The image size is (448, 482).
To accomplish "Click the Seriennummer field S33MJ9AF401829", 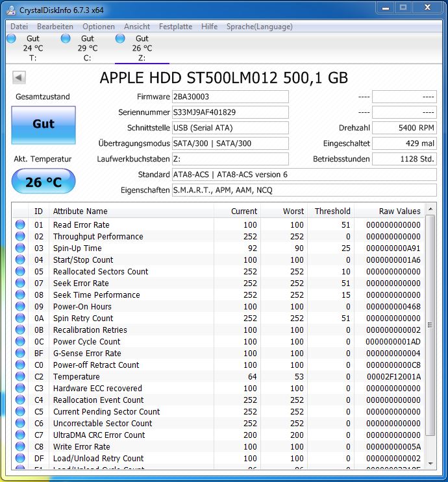I will 230,112.
